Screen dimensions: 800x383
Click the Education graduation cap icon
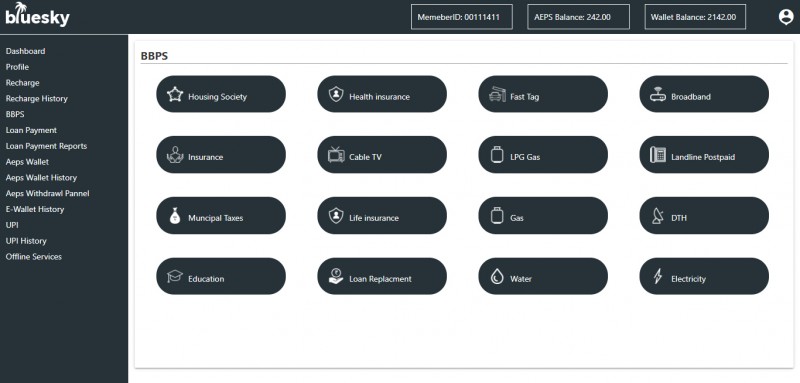point(175,276)
